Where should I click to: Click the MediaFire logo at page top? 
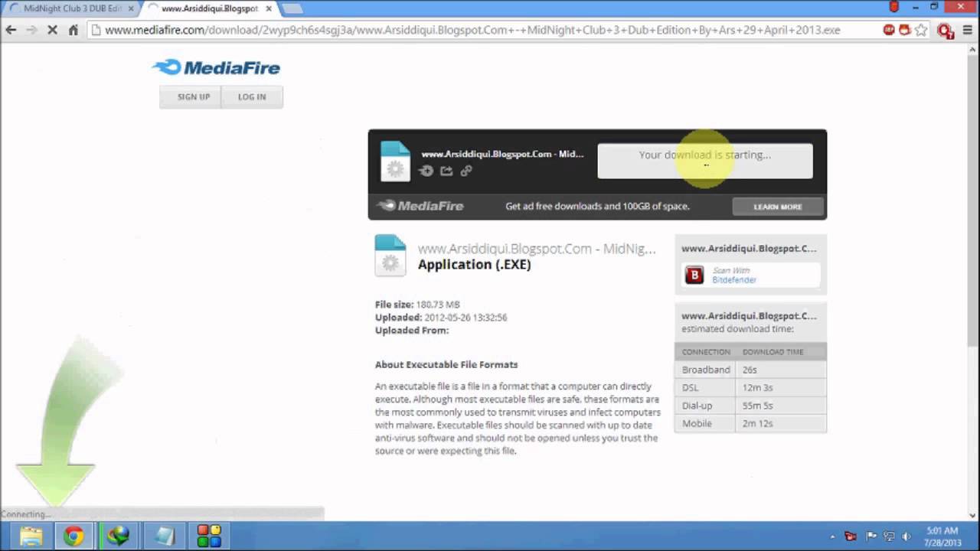tap(216, 67)
